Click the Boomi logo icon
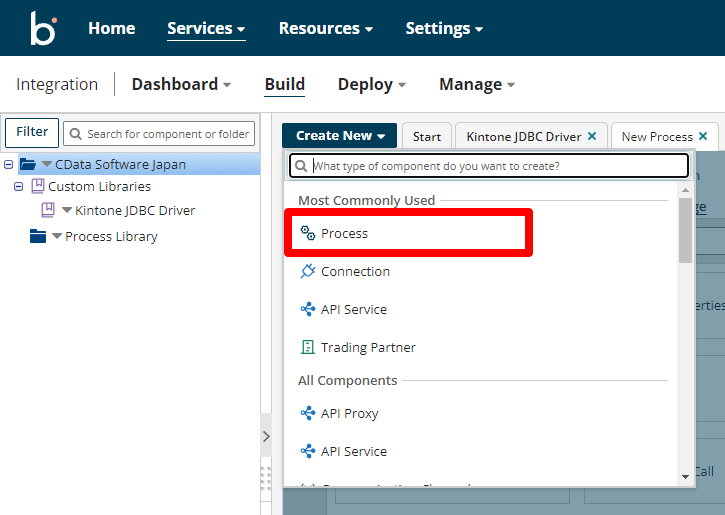 (x=43, y=28)
